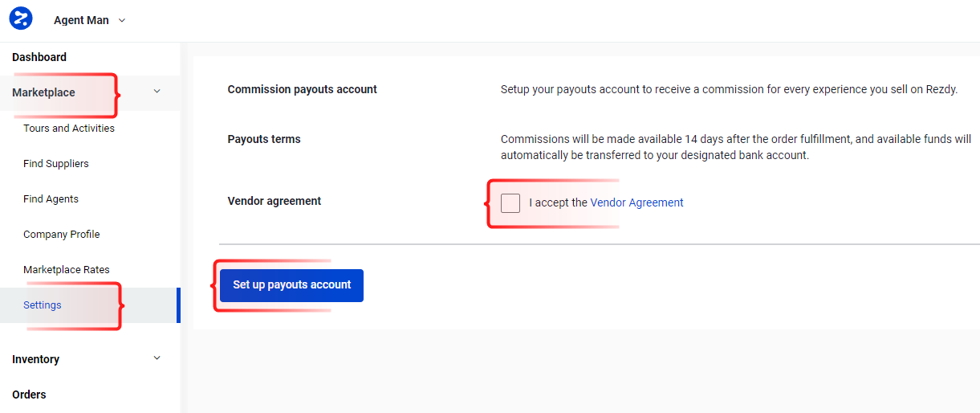Open Marketplace Rates

pyautogui.click(x=67, y=270)
